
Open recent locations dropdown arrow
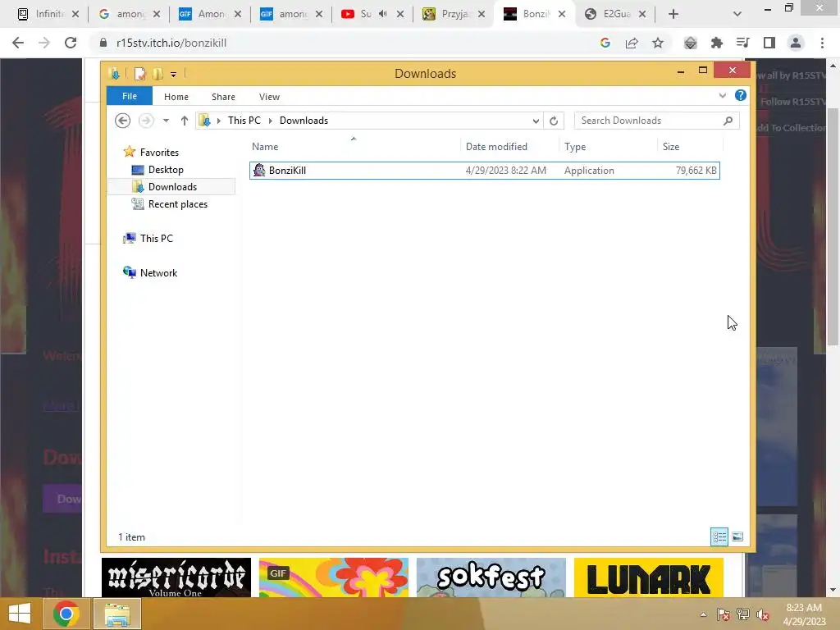[166, 121]
